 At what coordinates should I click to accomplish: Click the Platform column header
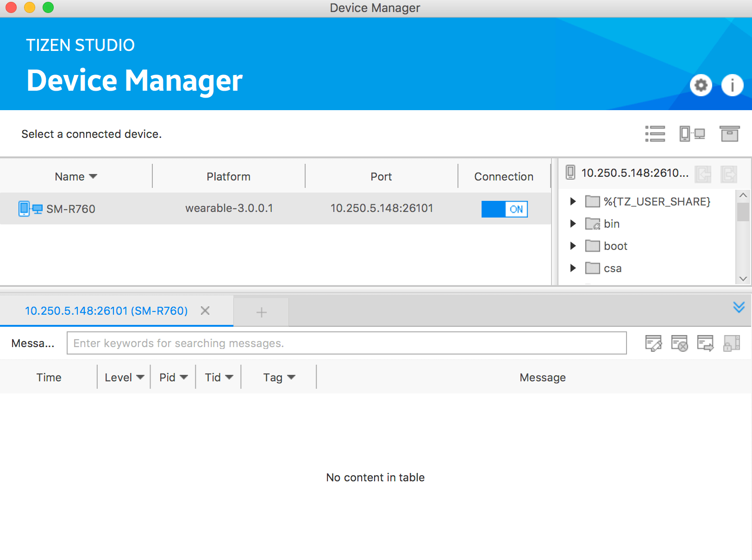pyautogui.click(x=229, y=176)
